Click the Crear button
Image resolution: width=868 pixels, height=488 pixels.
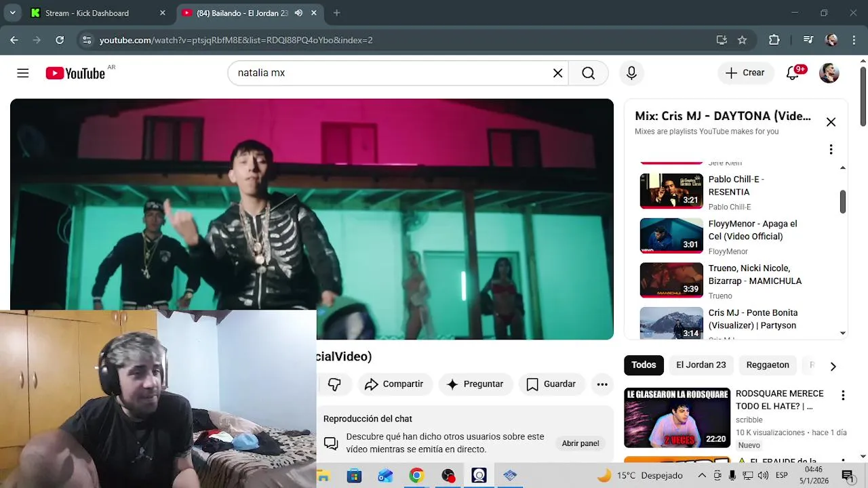pyautogui.click(x=745, y=73)
